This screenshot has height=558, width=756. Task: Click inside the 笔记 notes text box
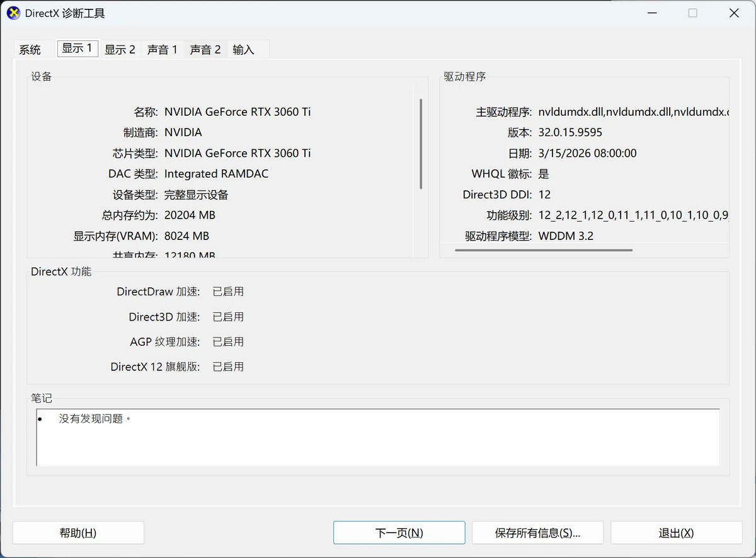378,437
